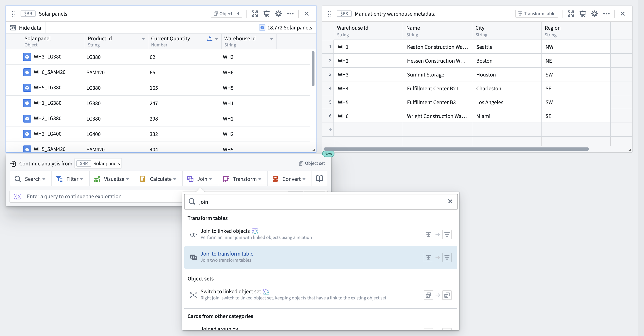Open more options on warehouse metadata card
The image size is (644, 336).
click(x=606, y=14)
